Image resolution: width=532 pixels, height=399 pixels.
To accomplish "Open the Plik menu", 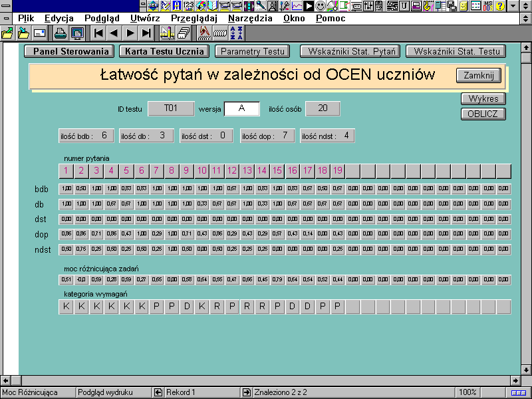I will click(x=26, y=18).
